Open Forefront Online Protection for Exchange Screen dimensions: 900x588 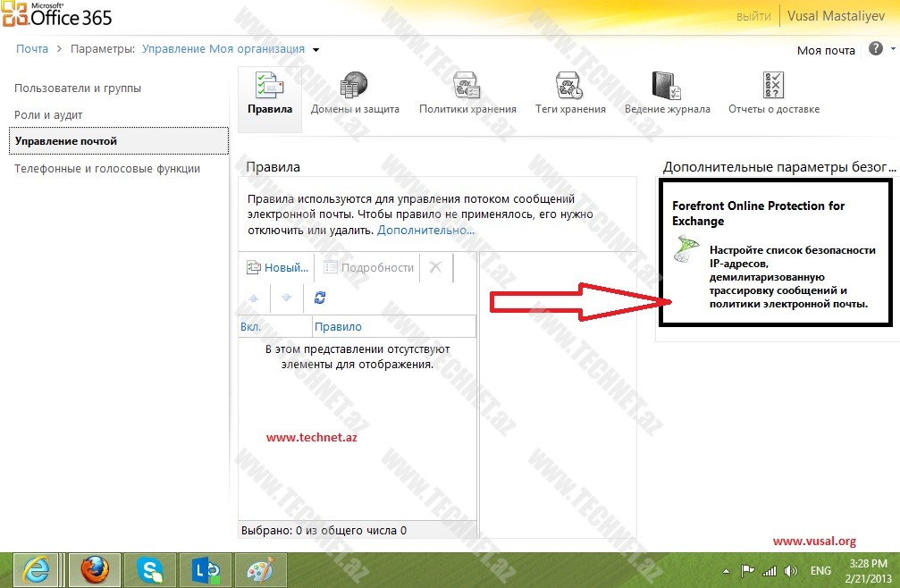tap(758, 213)
